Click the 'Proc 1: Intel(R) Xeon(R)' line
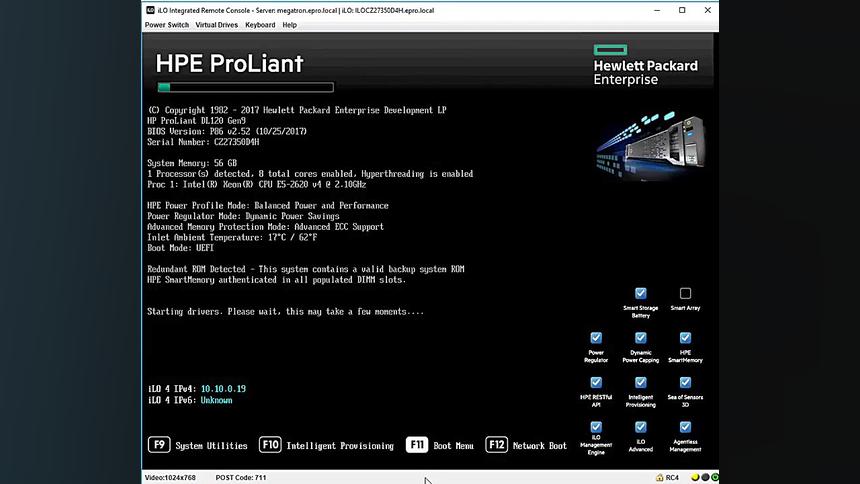 point(257,184)
